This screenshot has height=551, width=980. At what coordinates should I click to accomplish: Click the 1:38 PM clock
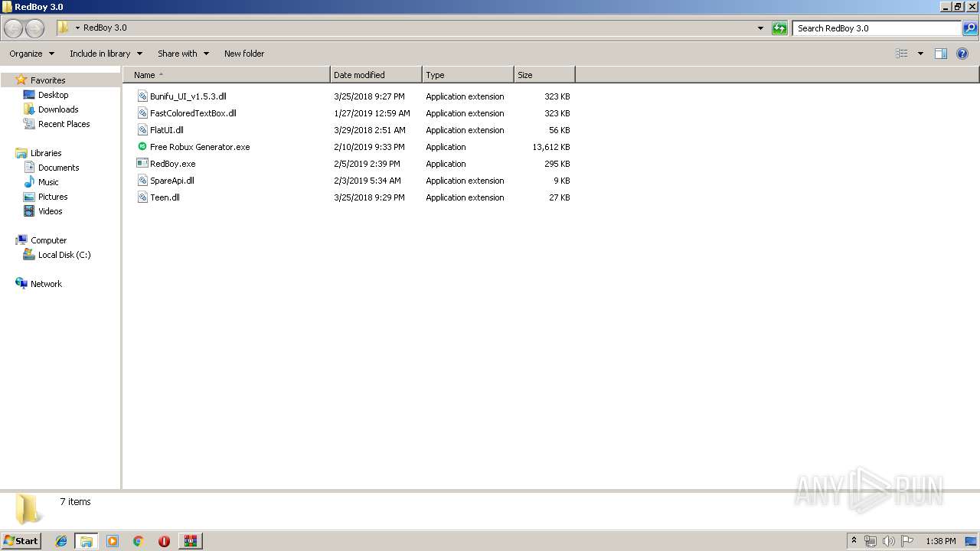tap(940, 541)
